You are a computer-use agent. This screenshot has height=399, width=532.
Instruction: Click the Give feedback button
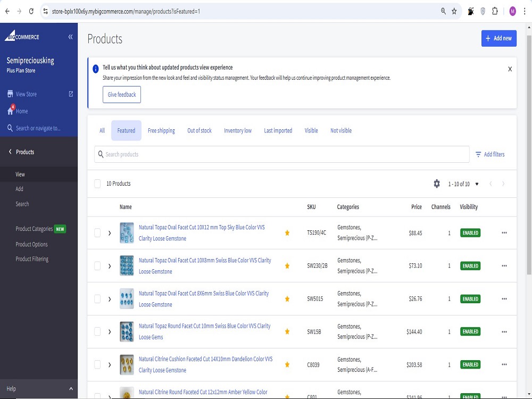click(122, 95)
